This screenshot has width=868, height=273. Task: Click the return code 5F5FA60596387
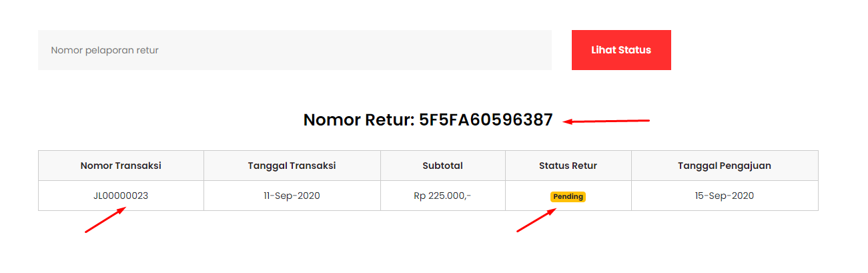[x=486, y=120]
